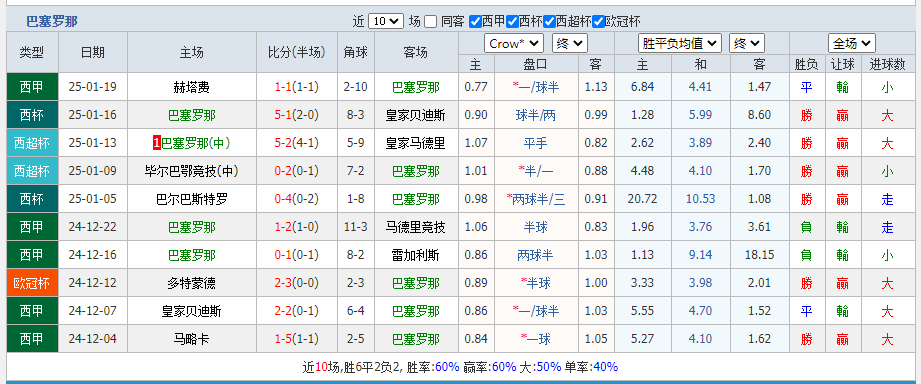The width and height of the screenshot is (921, 384).
Task: Uncheck the 西杯 filter checkbox
Action: point(512,22)
